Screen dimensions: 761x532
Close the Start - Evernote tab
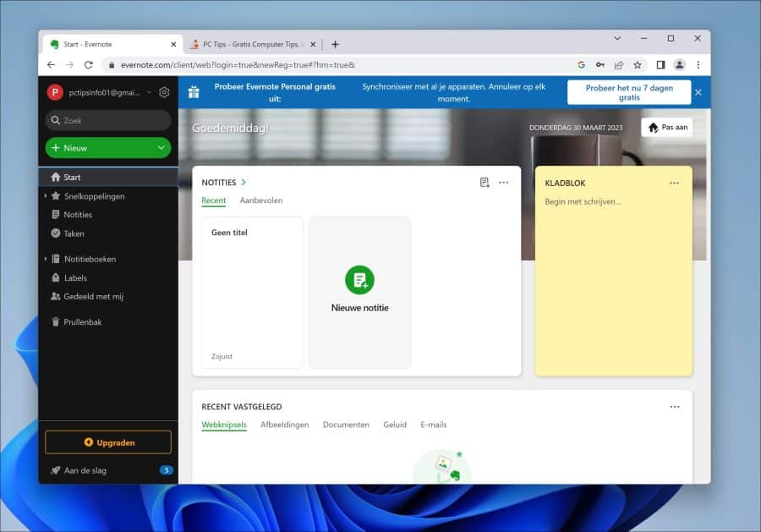tap(173, 44)
